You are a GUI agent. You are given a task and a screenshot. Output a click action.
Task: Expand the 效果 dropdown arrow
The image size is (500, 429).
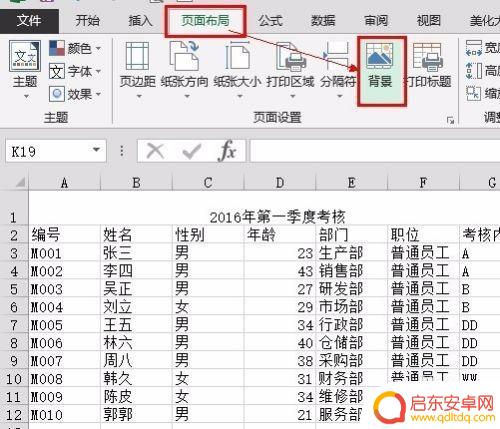tap(98, 94)
